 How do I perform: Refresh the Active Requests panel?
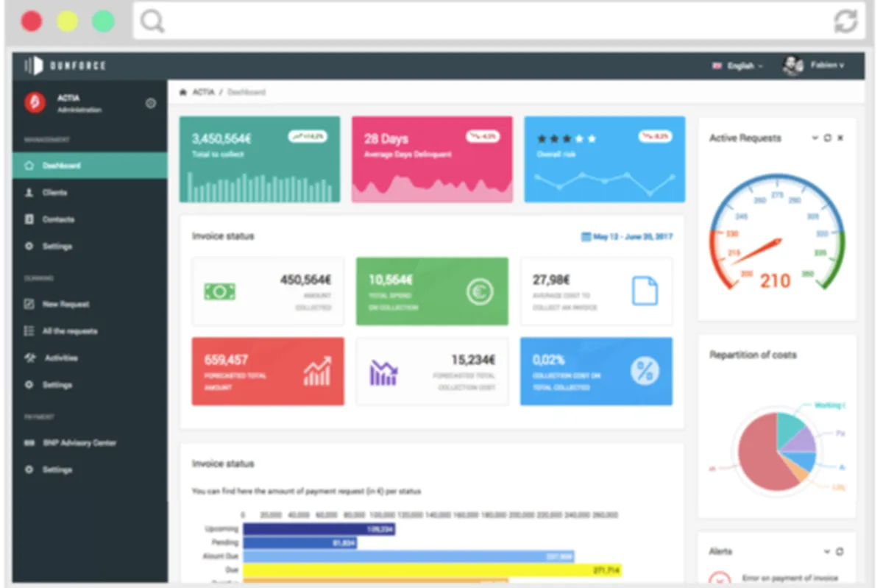click(828, 138)
